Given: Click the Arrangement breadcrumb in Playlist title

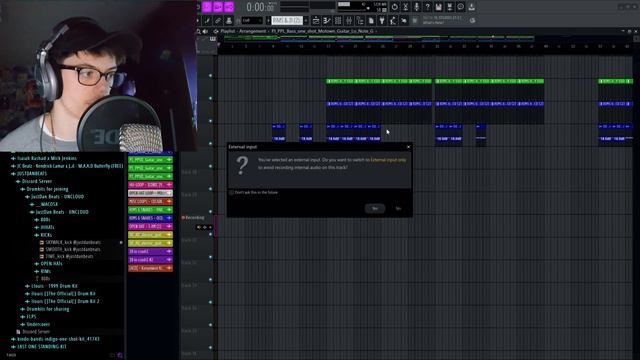Looking at the screenshot, I should pos(252,31).
